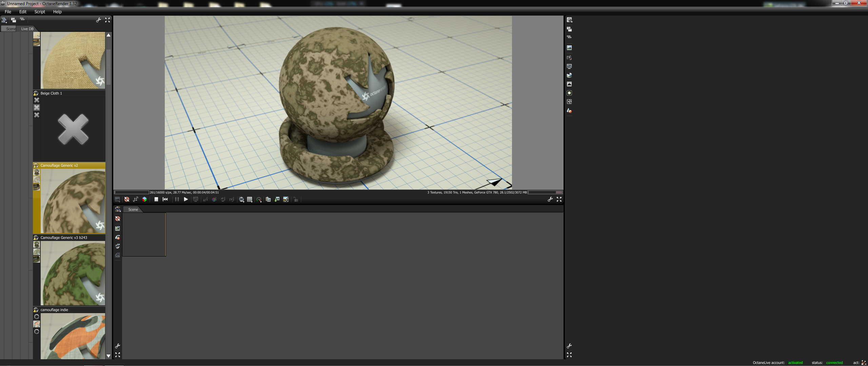Open the Script menu
Viewport: 868px width, 366px height.
[x=40, y=12]
